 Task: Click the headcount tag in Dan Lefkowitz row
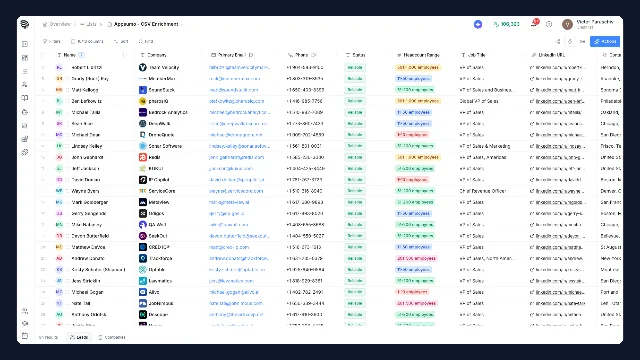coord(418,101)
